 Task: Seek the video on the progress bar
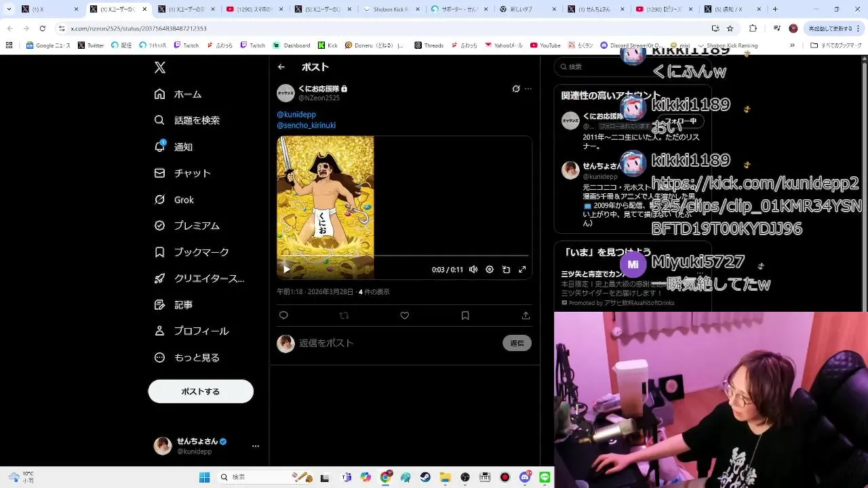point(404,256)
